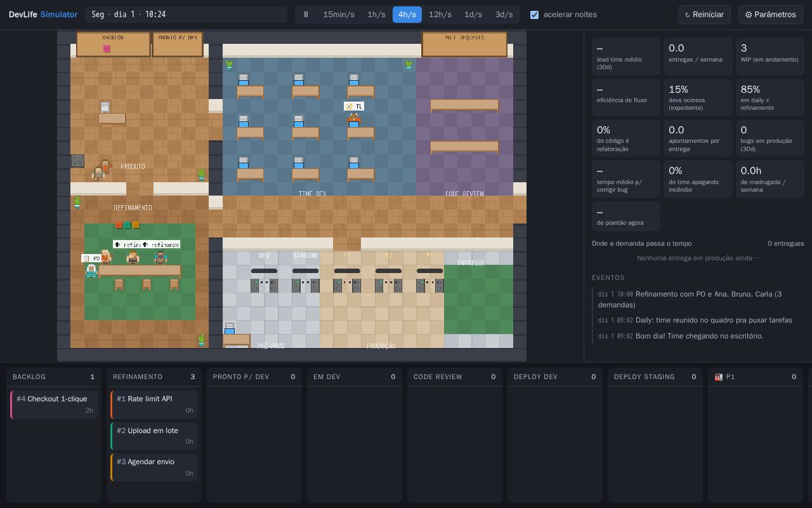The image size is (812, 508).
Task: Click the P1 production gate
Action: pyautogui.click(x=347, y=279)
